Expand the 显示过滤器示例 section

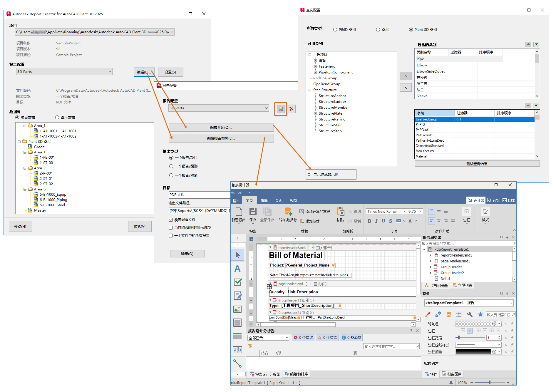click(x=331, y=175)
